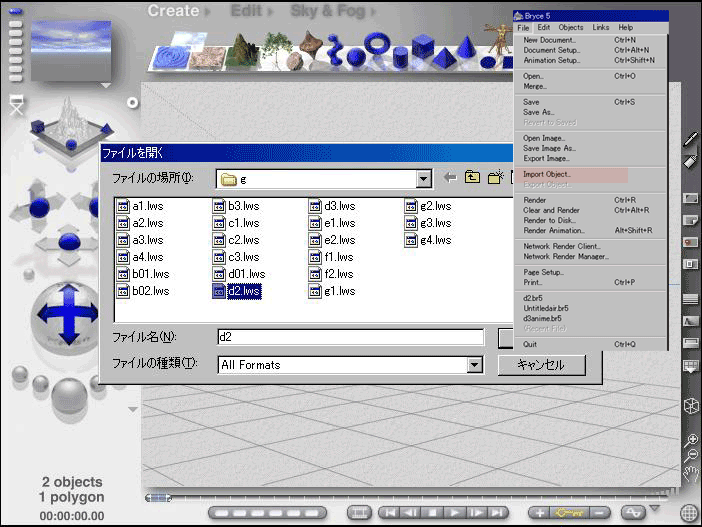Viewport: 702px width, 527px height.
Task: Create a terrain object
Action: [x=243, y=51]
